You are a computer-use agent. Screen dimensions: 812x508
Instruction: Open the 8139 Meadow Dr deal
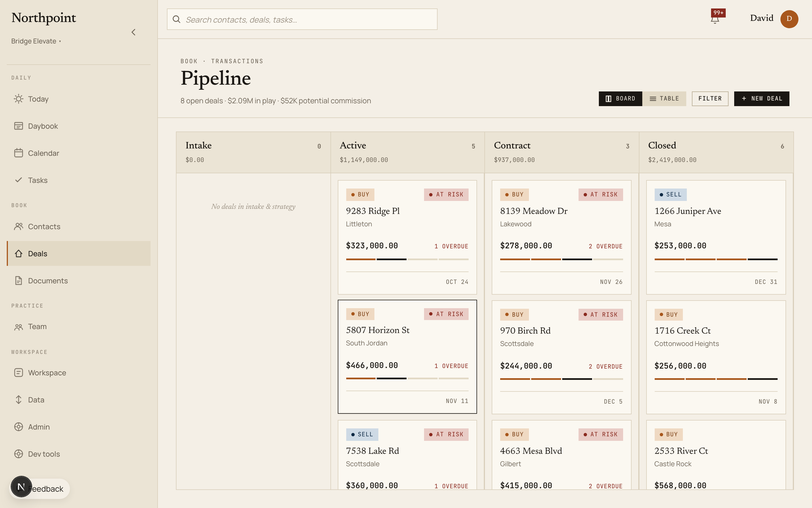click(561, 237)
